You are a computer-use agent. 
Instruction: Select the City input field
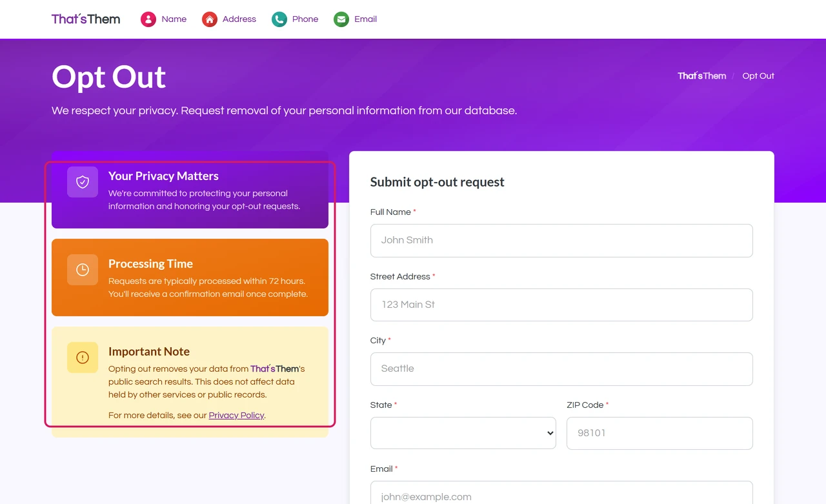point(561,369)
